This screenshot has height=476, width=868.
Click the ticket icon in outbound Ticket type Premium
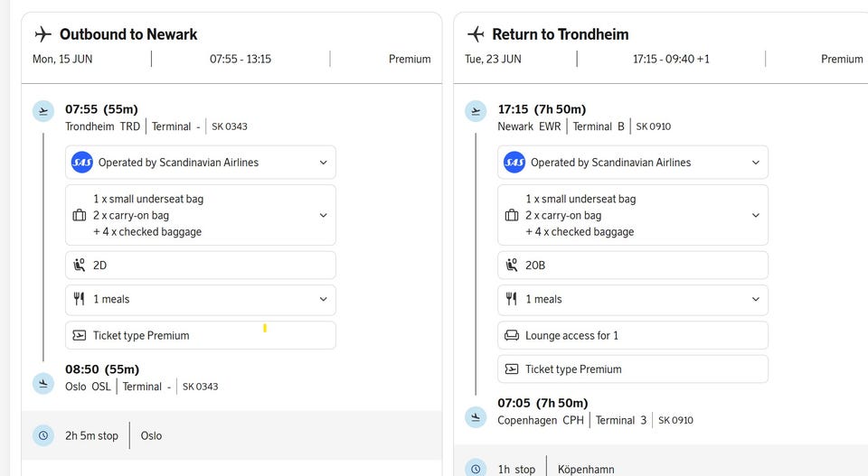(x=80, y=335)
